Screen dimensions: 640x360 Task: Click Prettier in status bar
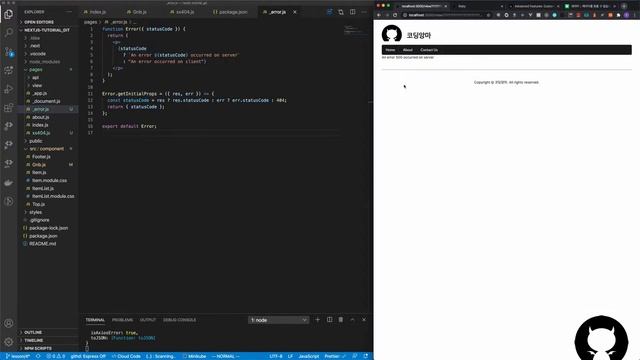pos(334,356)
